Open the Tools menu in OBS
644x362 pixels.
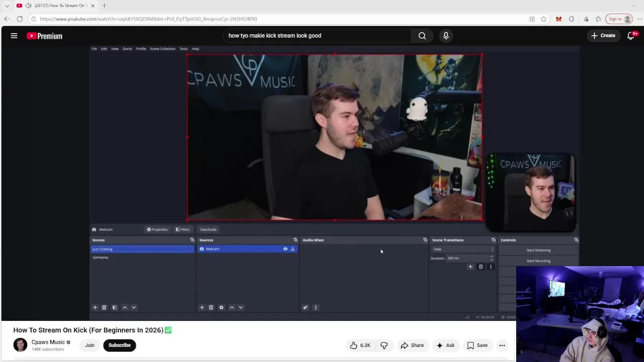pos(184,49)
